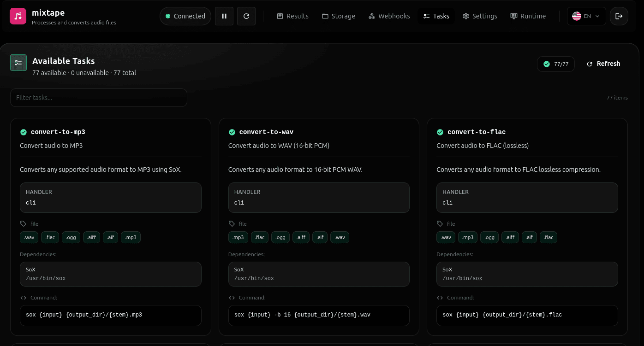Open the Settings tab
The image size is (644, 346).
[480, 16]
